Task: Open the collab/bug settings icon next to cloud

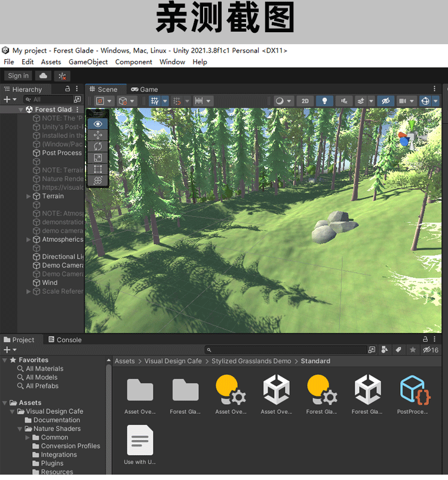Action: (x=62, y=76)
